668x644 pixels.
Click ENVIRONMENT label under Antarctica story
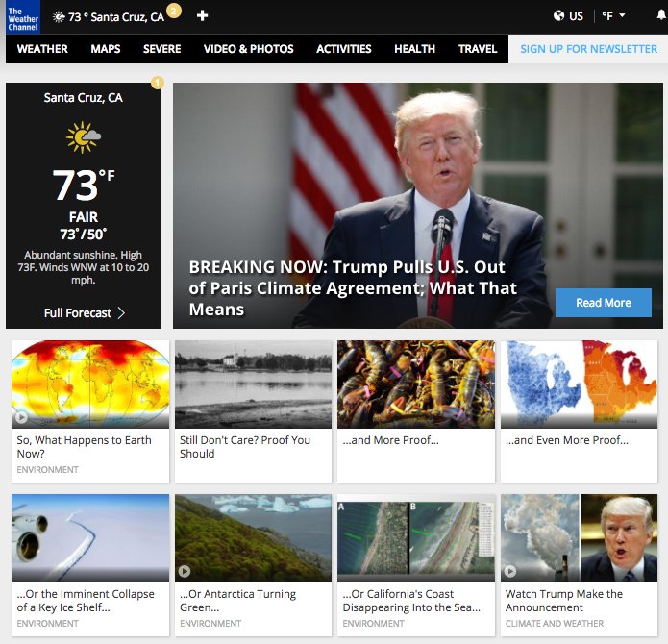pyautogui.click(x=210, y=623)
